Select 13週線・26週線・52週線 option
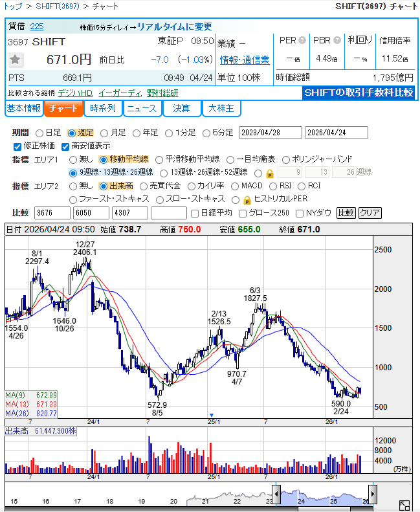Image resolution: width=420 pixels, height=512 pixels. point(164,173)
